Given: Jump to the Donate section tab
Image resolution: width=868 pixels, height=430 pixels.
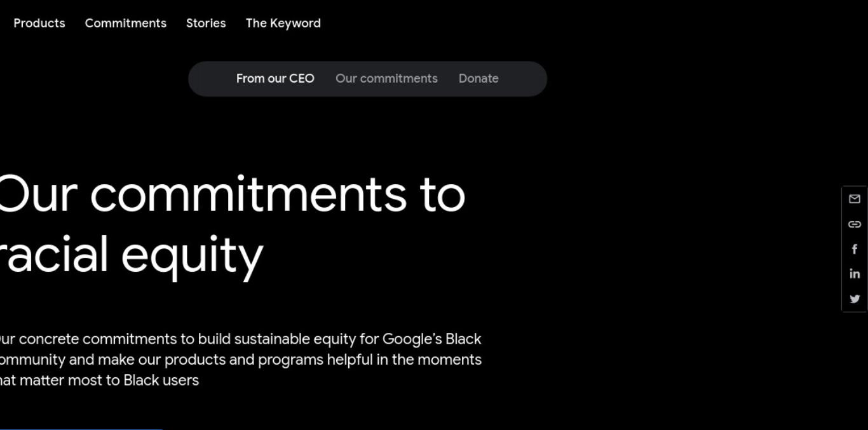Looking at the screenshot, I should pyautogui.click(x=478, y=79).
